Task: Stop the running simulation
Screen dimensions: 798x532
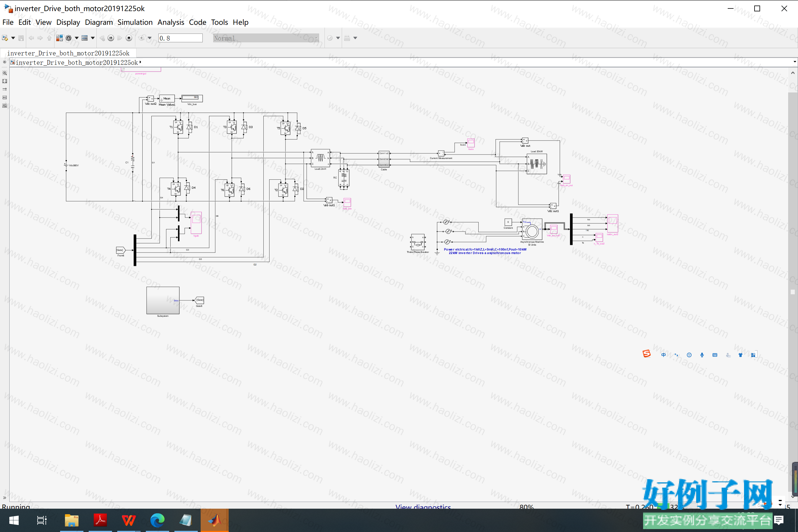Action: click(129, 38)
